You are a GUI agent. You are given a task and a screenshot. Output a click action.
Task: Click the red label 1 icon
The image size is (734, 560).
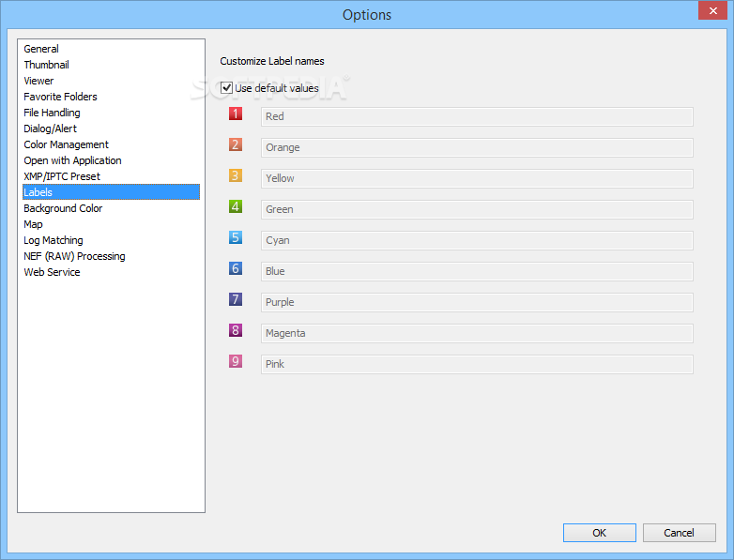pyautogui.click(x=236, y=114)
